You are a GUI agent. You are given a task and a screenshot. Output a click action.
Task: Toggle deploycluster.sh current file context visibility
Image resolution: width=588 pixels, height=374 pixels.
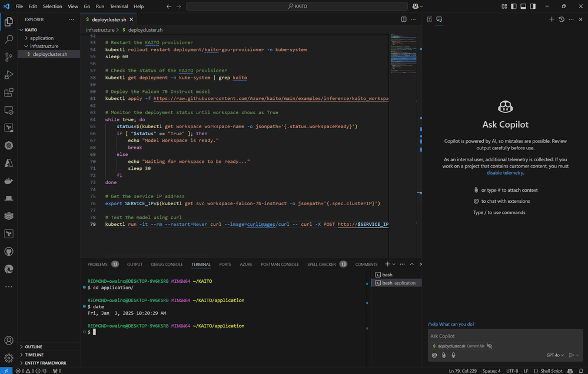(490, 346)
